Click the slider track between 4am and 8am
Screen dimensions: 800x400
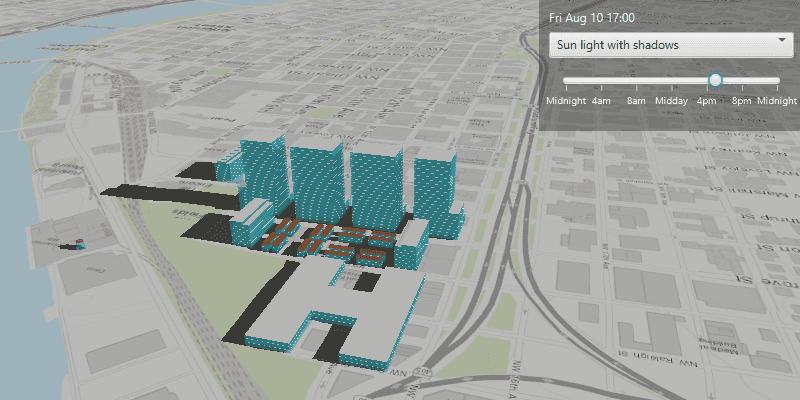click(x=618, y=80)
